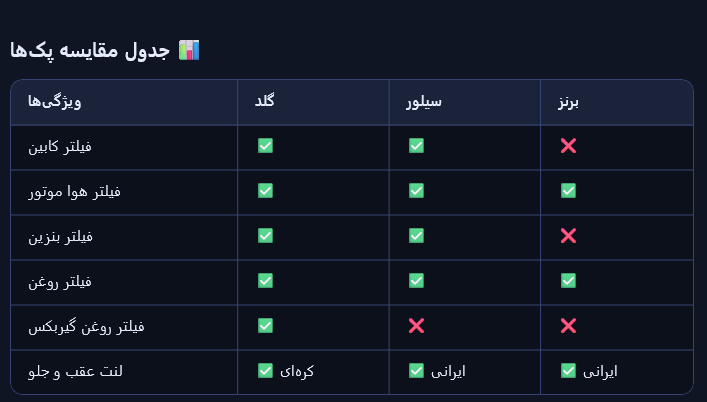The image size is (707, 402).
Task: Click the ایرانی label in the برنز column
Action: [600, 371]
